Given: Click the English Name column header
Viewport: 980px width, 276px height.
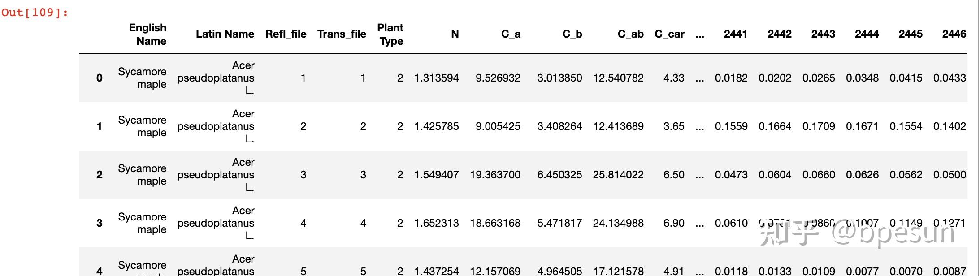Looking at the screenshot, I should pos(147,34).
